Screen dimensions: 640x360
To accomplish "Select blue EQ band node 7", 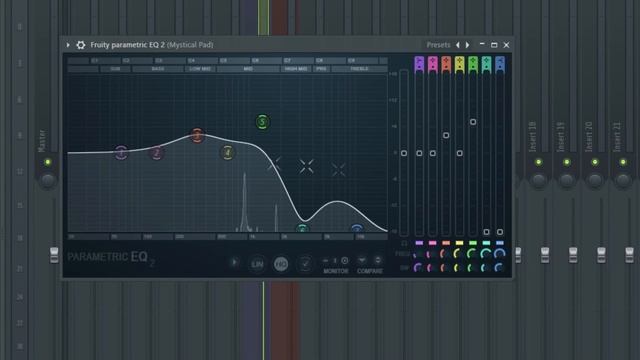I will point(357,229).
